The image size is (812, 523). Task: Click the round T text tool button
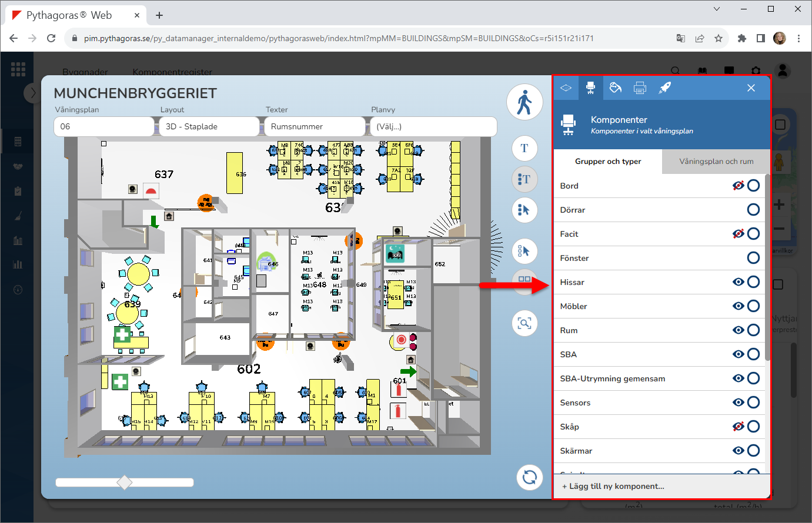[x=524, y=148]
